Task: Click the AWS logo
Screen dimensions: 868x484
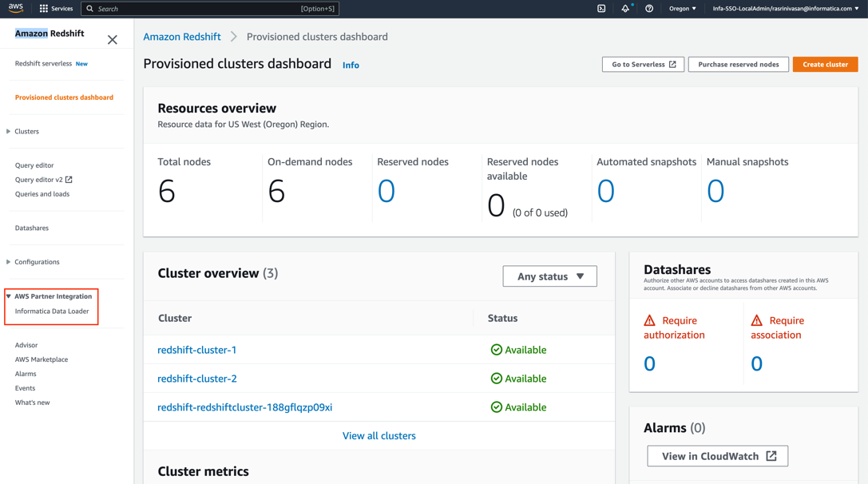Action: coord(15,8)
